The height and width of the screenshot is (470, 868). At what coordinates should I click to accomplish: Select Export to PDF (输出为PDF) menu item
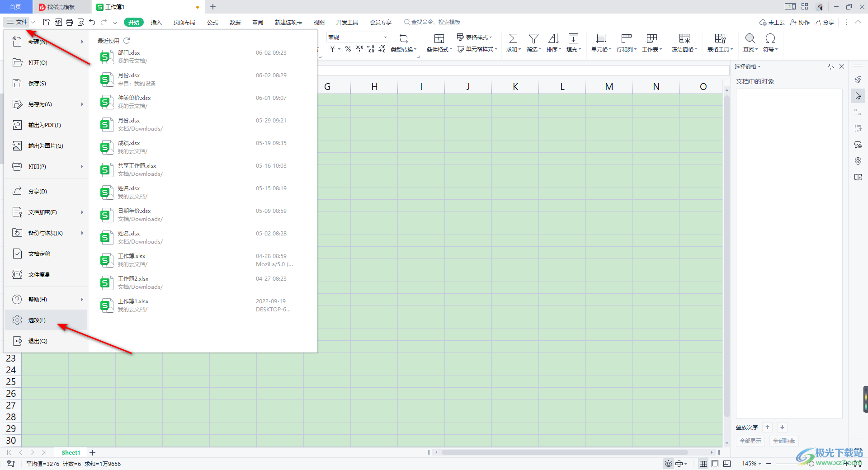pos(46,125)
